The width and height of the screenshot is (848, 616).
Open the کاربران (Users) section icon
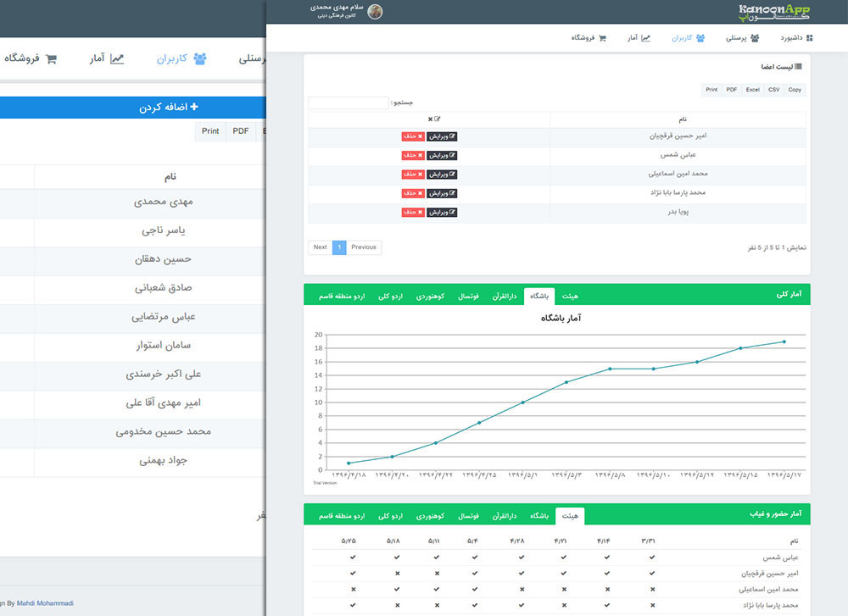click(x=700, y=37)
